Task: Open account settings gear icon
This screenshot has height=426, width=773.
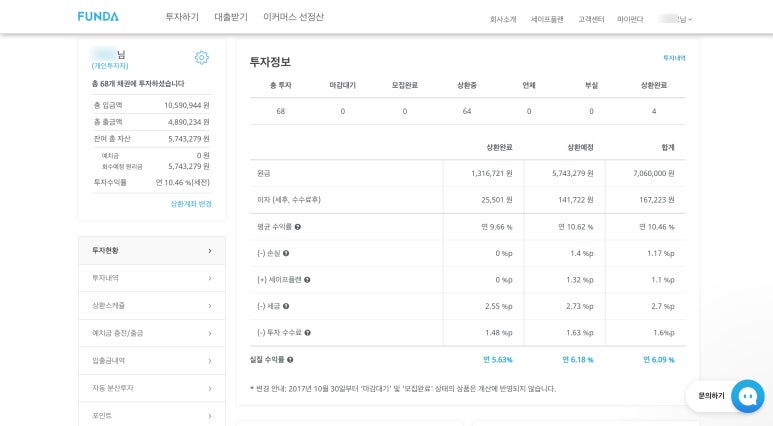Action: pos(201,58)
